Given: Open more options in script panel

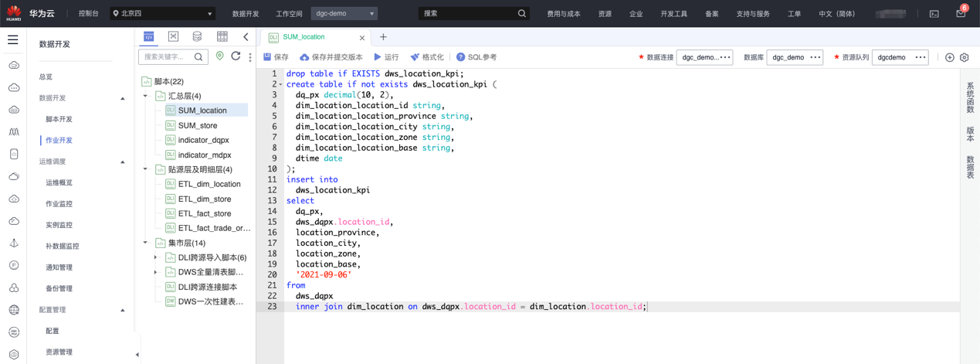Looking at the screenshot, I should tap(249, 56).
